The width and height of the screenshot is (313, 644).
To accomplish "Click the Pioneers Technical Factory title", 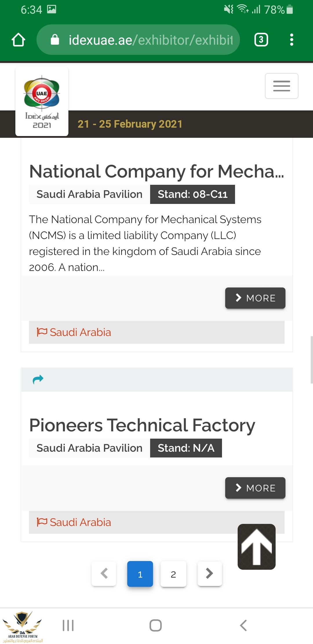I will [x=142, y=425].
